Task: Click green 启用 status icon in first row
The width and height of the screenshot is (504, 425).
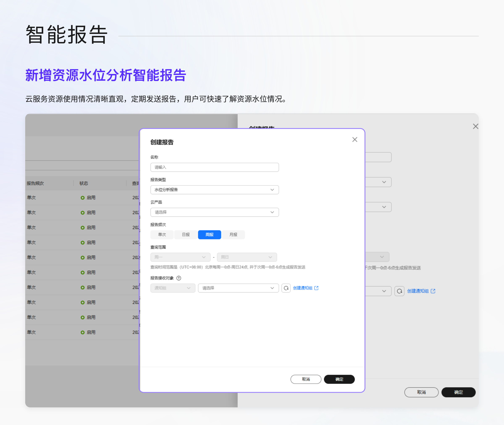Action: click(x=82, y=198)
